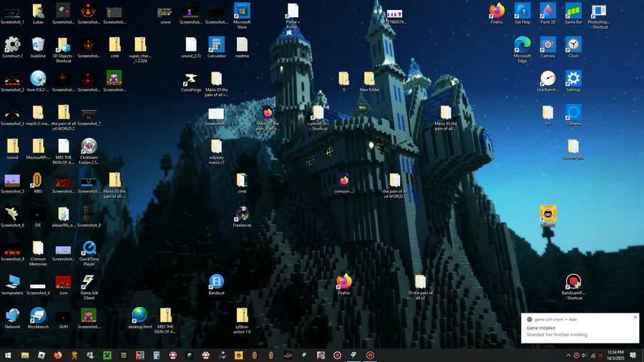Select the M85 coin shortcut
The height and width of the screenshot is (362, 644).
[38, 182]
